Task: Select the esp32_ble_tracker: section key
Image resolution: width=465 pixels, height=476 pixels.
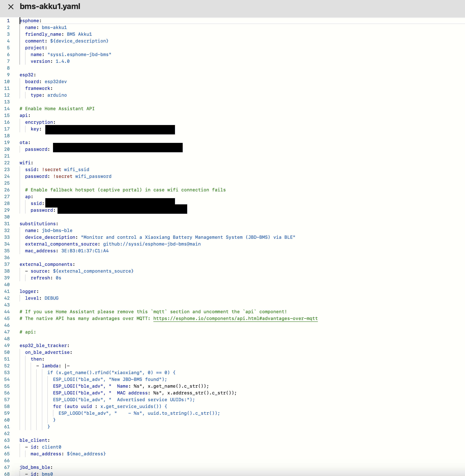Action: [44, 345]
